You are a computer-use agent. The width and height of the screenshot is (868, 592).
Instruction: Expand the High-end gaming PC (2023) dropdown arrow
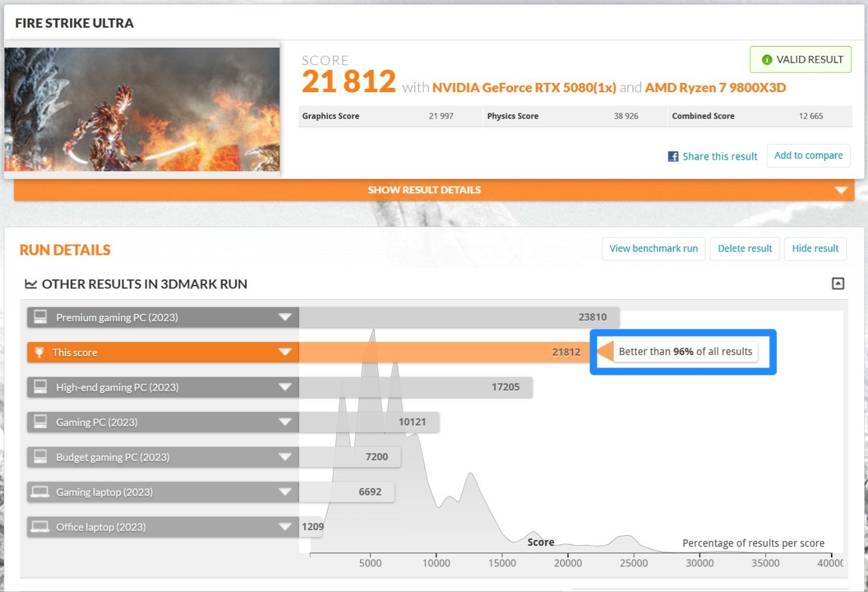pyautogui.click(x=285, y=387)
